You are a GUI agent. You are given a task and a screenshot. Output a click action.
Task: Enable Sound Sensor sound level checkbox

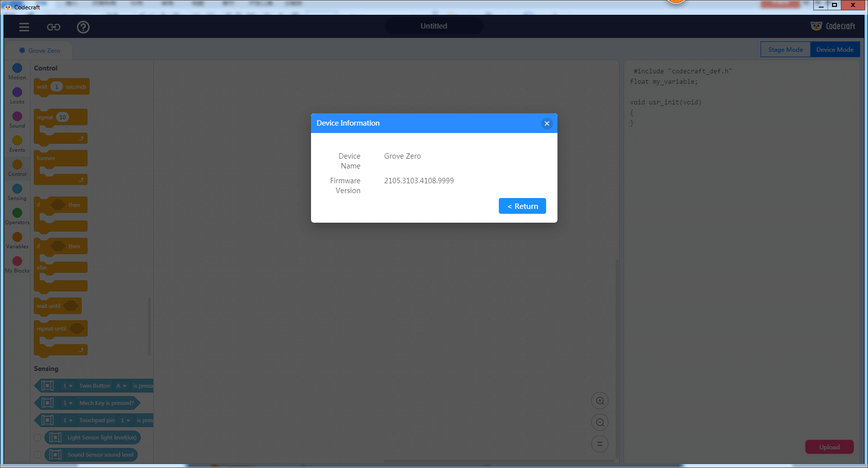(37, 455)
